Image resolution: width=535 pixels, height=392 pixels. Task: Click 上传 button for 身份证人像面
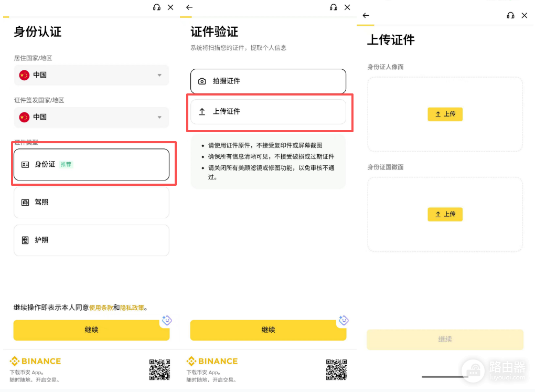445,114
